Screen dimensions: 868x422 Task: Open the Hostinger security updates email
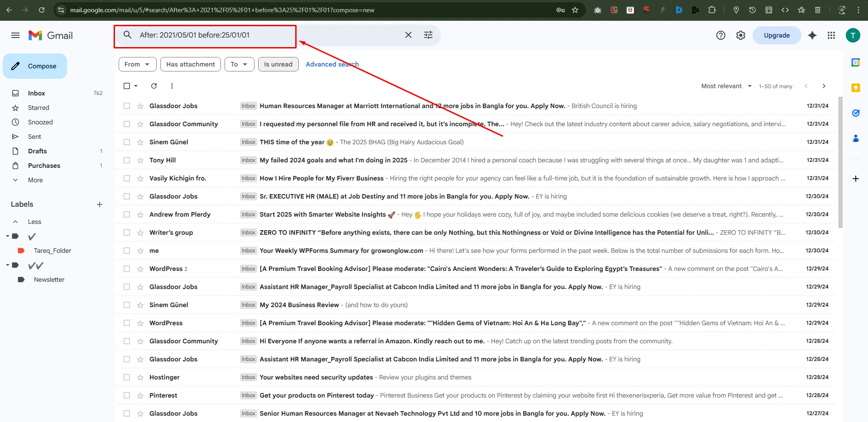(475, 377)
